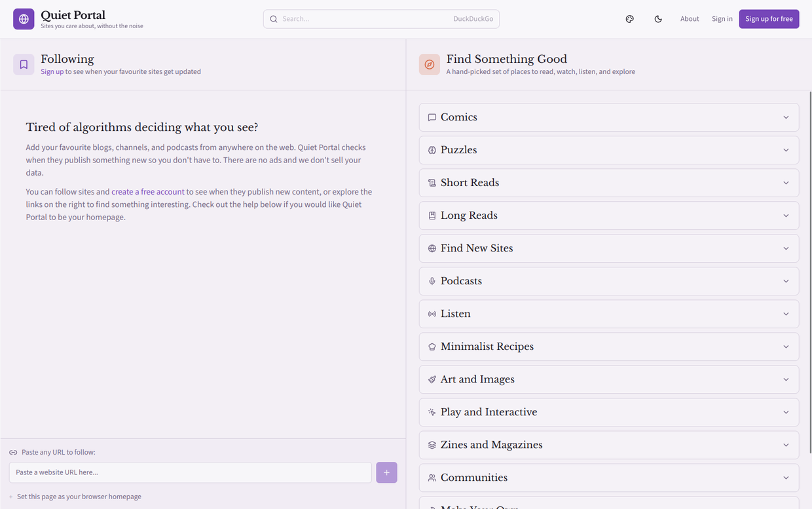Click the Sign up for free button
812x509 pixels.
[x=769, y=19]
